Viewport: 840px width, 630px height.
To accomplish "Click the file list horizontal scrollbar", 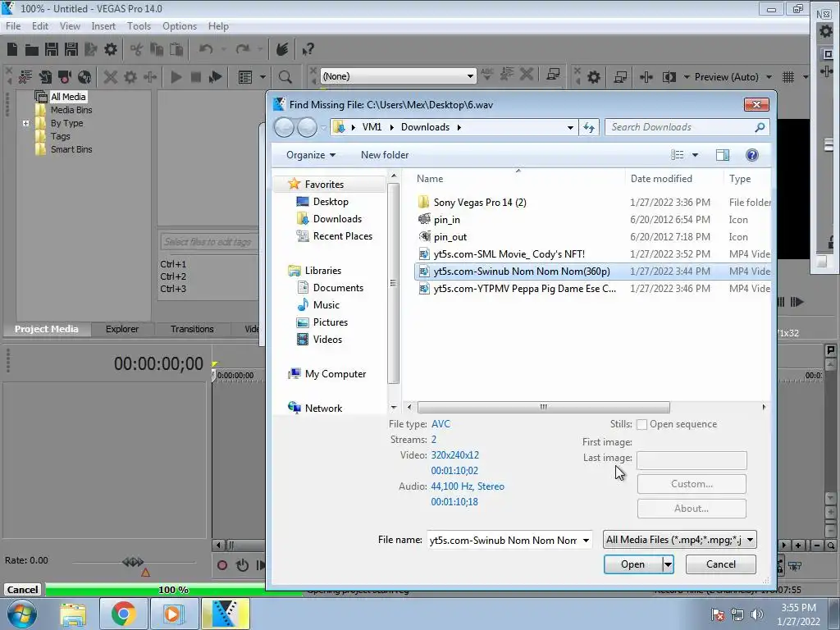I will click(x=543, y=408).
